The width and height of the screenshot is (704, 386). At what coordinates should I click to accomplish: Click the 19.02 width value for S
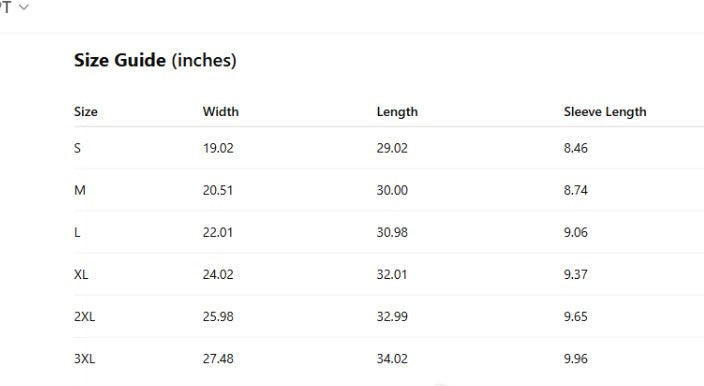click(218, 148)
